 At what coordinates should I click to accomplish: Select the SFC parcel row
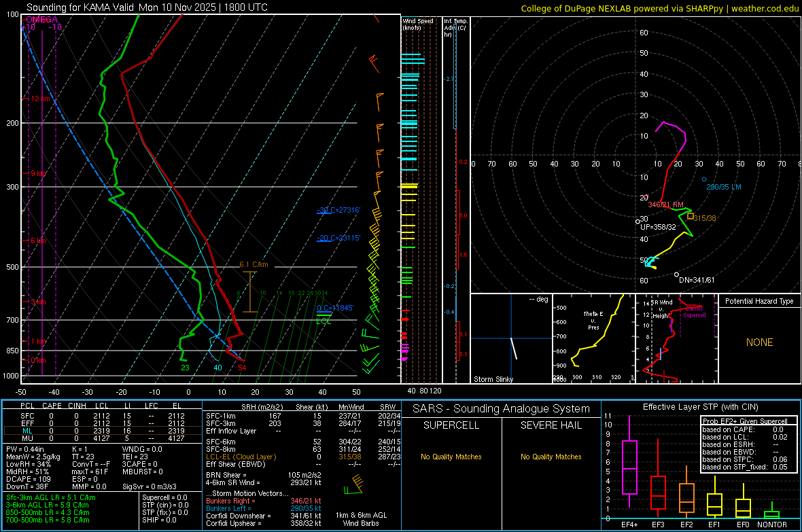pyautogui.click(x=103, y=416)
